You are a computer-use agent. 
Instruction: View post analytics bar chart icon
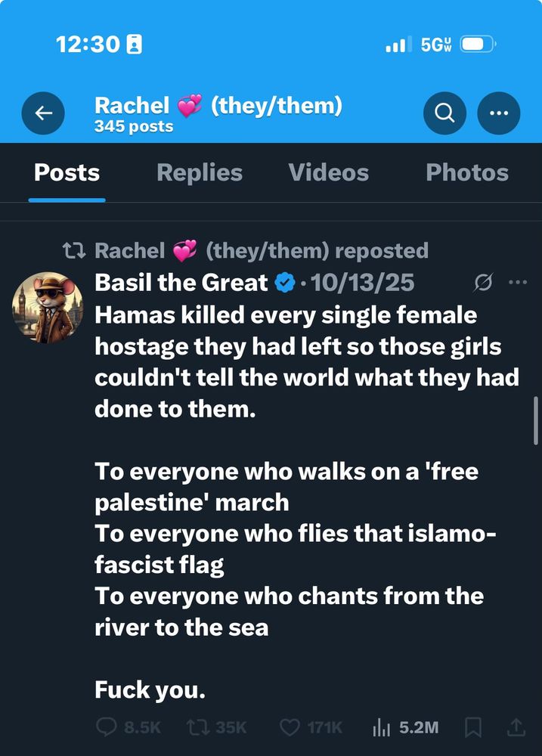[381, 727]
